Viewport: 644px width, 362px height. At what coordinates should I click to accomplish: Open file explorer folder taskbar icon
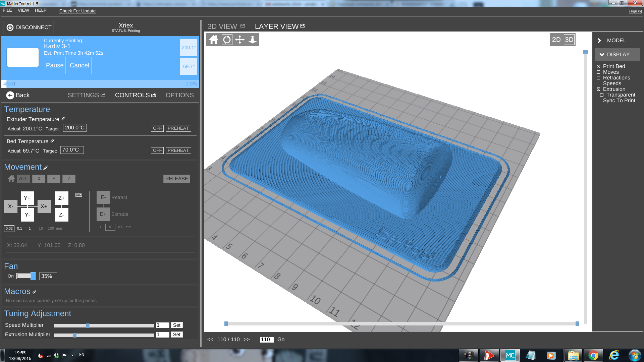pyautogui.click(x=573, y=355)
